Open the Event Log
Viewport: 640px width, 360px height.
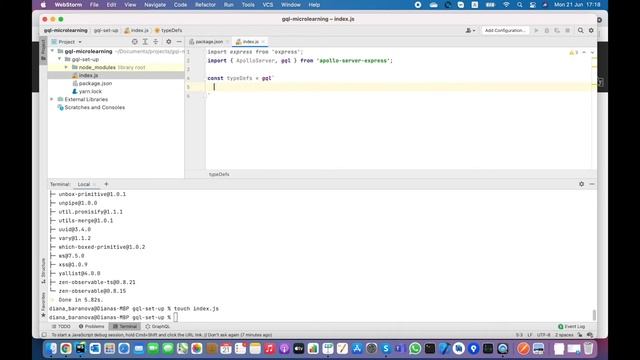571,327
